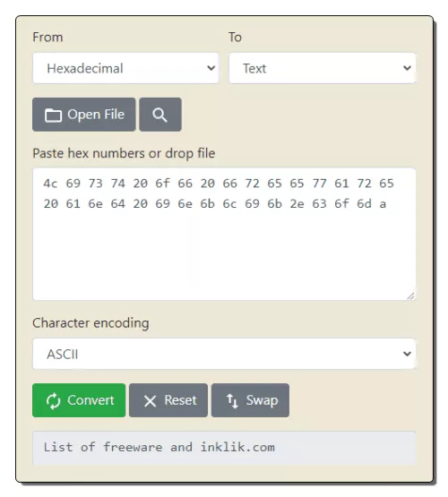Open the To Text dropdown
The image size is (448, 497).
point(323,68)
